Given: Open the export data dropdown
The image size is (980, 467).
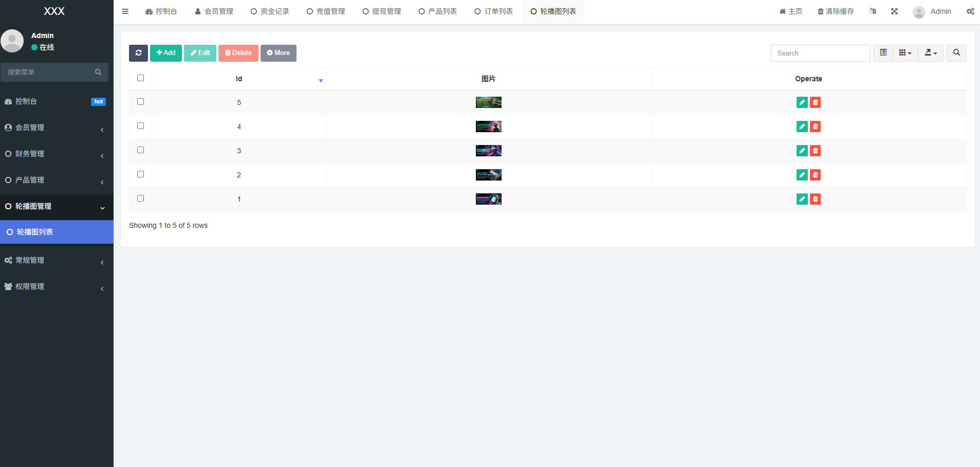Looking at the screenshot, I should (931, 53).
